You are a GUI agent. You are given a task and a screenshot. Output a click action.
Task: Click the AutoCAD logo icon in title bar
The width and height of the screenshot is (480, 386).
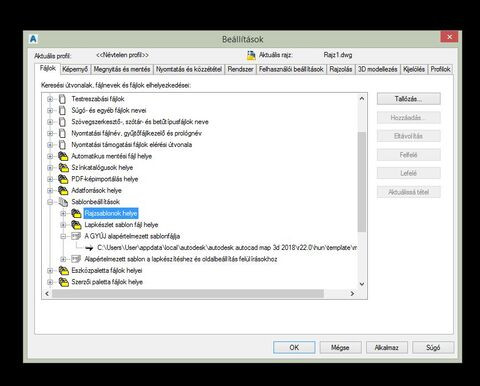click(33, 39)
